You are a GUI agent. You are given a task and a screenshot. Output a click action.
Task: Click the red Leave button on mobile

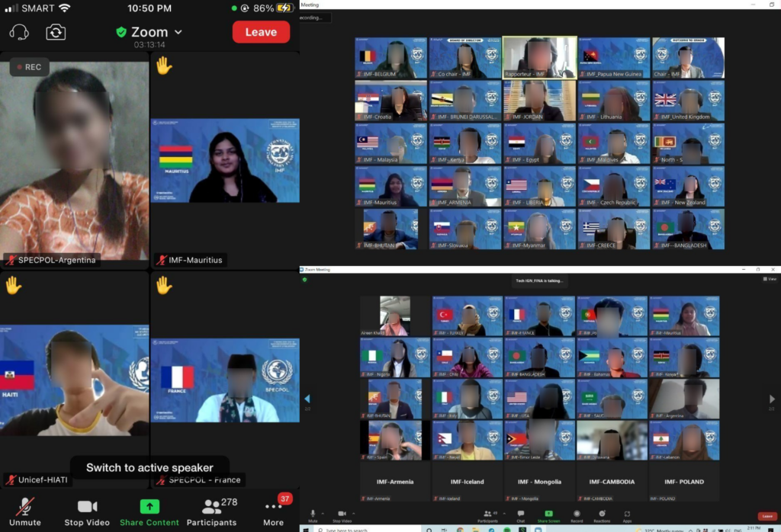(261, 32)
